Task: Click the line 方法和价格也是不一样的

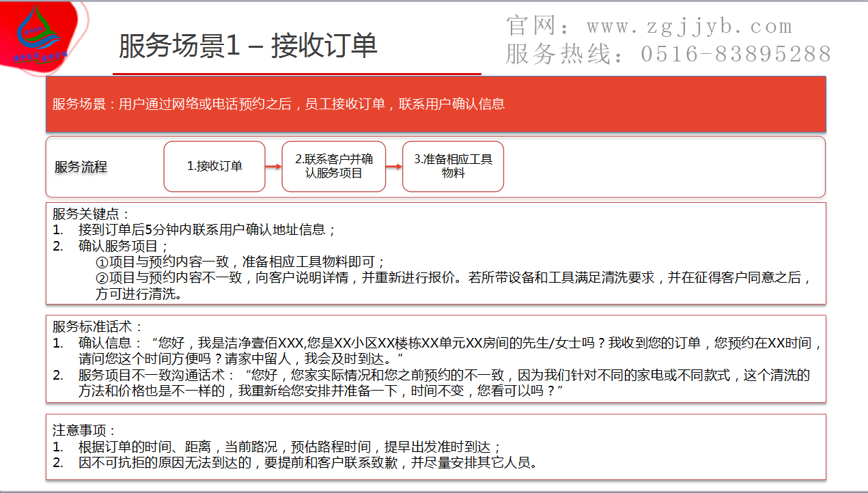Action: click(320, 391)
